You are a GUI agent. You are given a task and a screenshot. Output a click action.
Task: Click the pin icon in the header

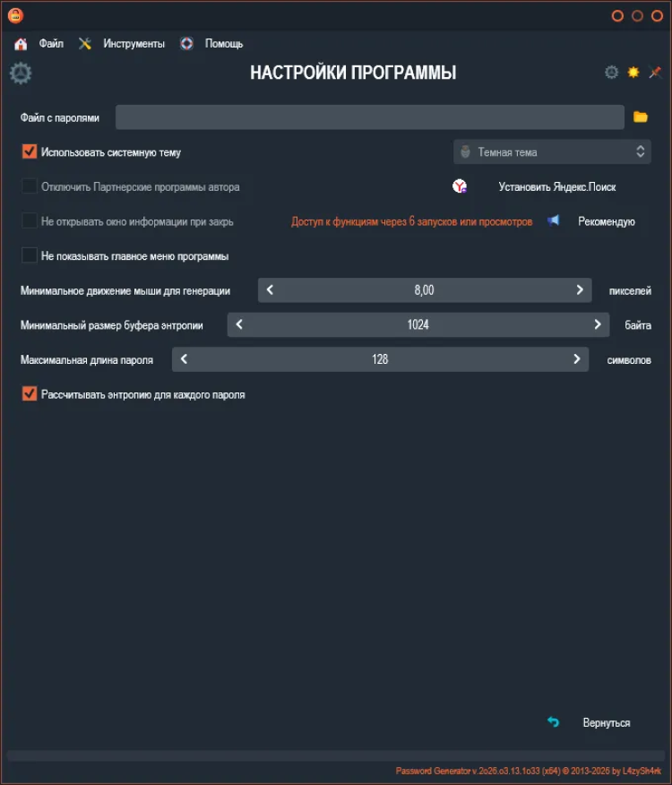(x=655, y=73)
